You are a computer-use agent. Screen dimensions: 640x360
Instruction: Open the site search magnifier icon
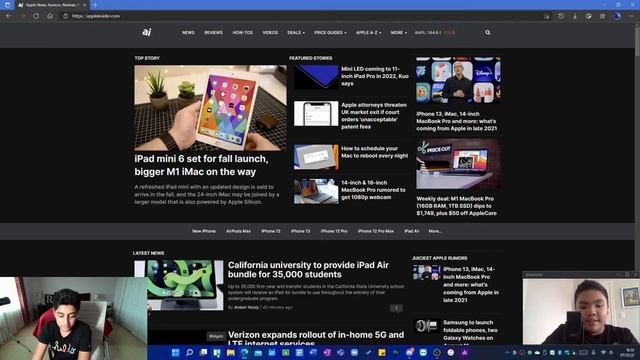488,32
